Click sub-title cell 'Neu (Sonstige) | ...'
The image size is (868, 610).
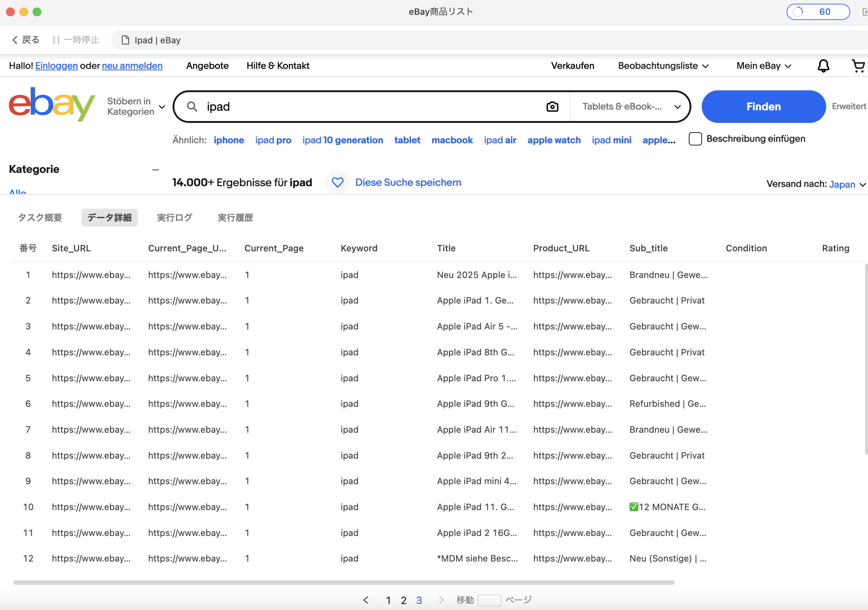click(668, 558)
